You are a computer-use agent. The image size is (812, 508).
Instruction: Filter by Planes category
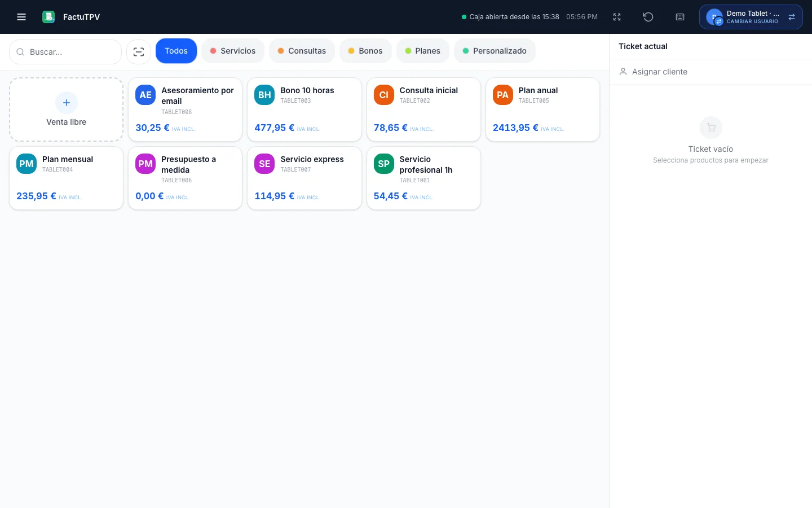[423, 51]
